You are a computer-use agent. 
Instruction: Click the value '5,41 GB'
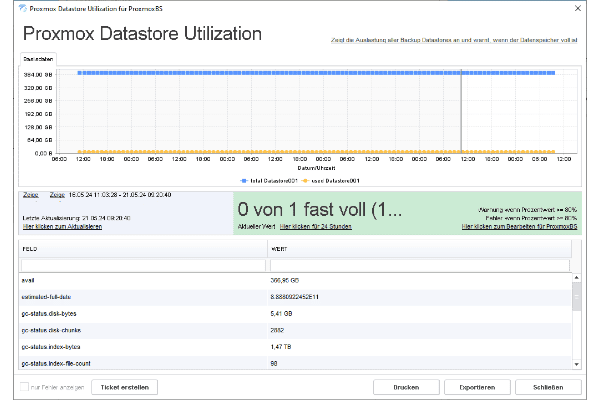pyautogui.click(x=281, y=313)
